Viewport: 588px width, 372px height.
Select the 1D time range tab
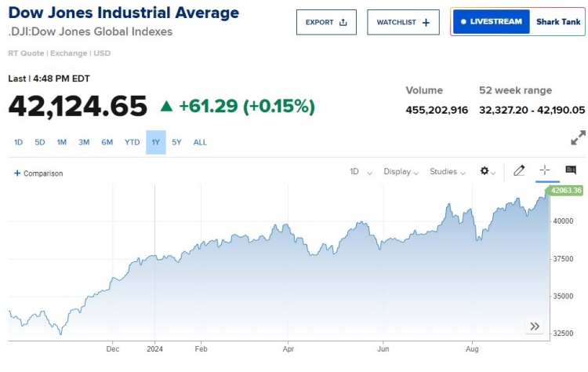(x=19, y=142)
